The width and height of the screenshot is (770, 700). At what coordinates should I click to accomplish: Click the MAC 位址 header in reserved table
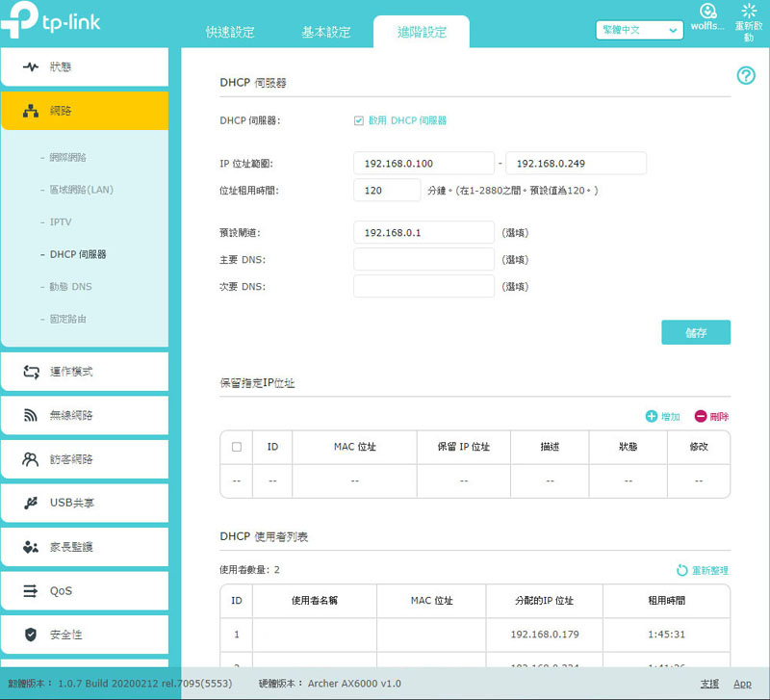click(355, 447)
